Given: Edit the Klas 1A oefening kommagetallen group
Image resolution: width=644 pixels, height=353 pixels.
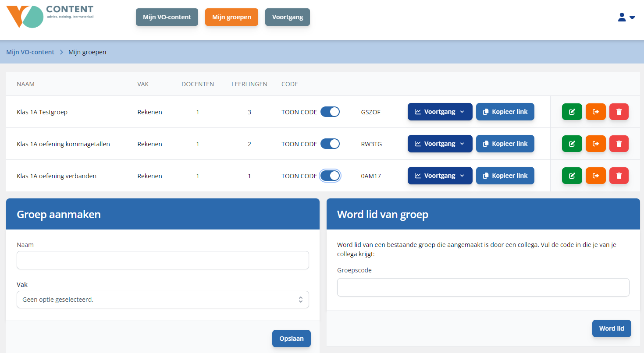Looking at the screenshot, I should point(572,144).
